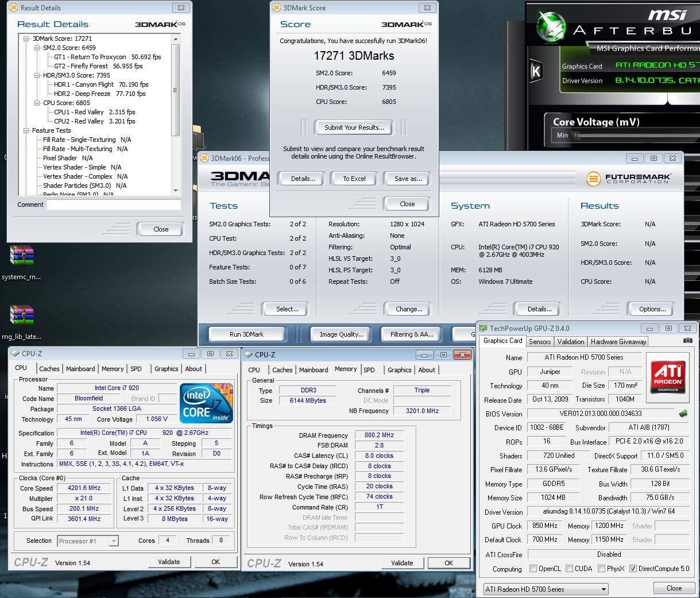Toggle the OpenCL checkbox in GPU-Z
The image size is (700, 598).
click(x=533, y=569)
